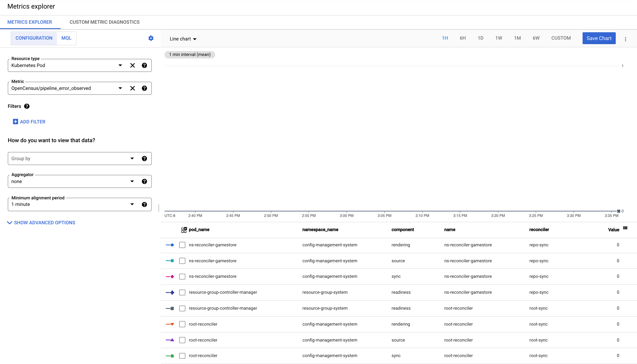Expand the Metric dropdown
This screenshot has width=637, height=364.
pyautogui.click(x=121, y=88)
